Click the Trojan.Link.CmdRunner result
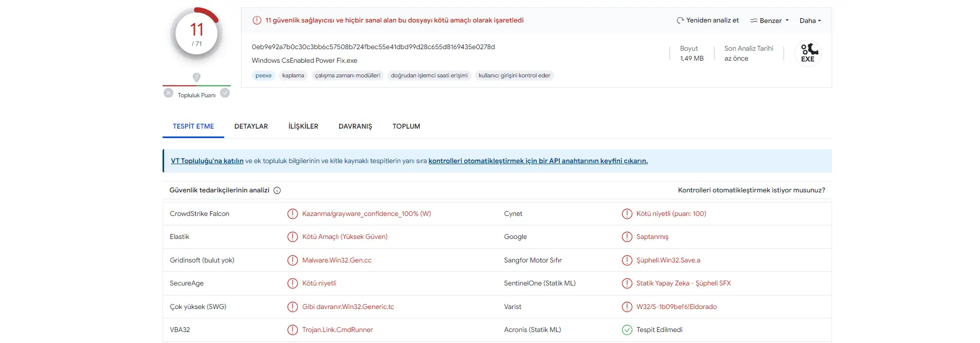This screenshot has height=343, width=980. pyautogui.click(x=338, y=330)
